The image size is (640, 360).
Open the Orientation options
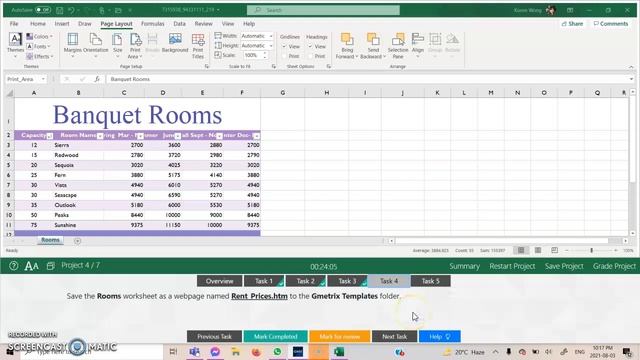point(96,45)
